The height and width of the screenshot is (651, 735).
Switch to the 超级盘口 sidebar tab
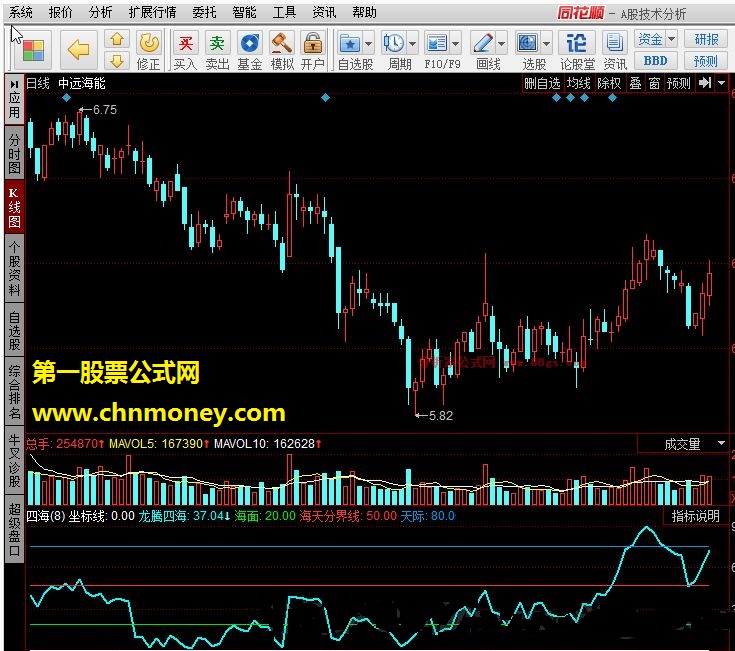coord(14,529)
